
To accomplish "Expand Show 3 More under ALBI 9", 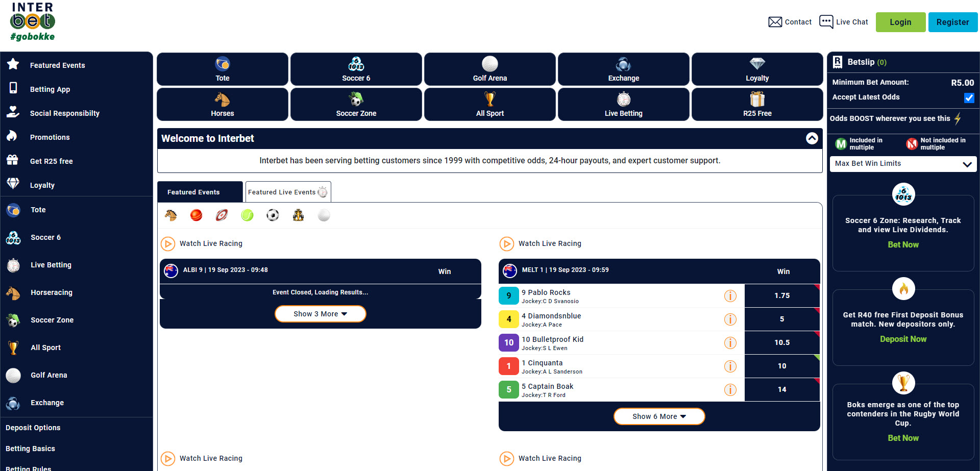I will 320,314.
